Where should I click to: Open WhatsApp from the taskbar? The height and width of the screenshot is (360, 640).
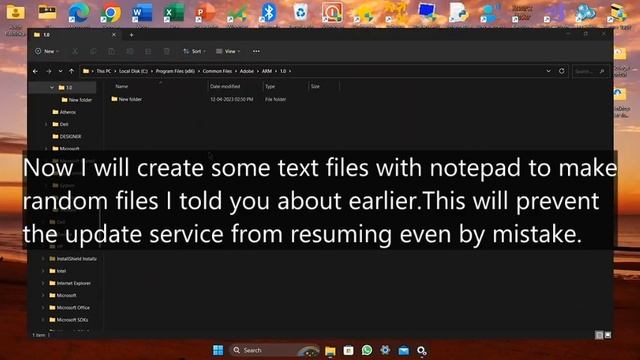point(367,350)
